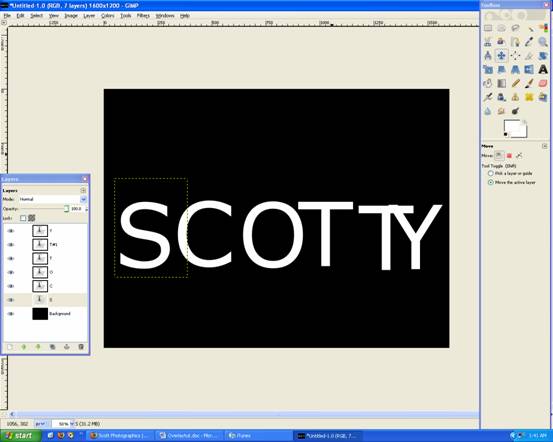The image size is (553, 442).
Task: Open the Layers panel configure menu
Action: tap(83, 190)
